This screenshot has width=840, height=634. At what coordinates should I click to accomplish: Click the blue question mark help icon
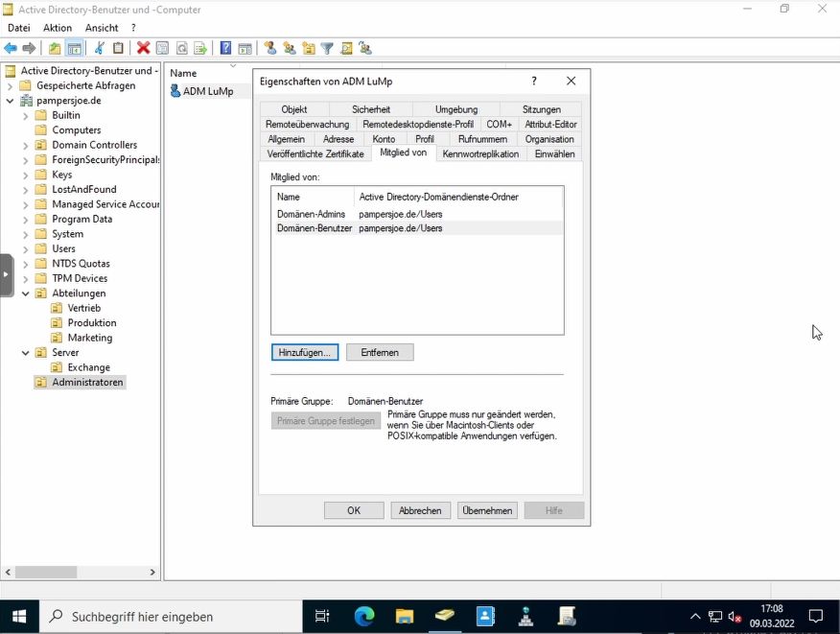[226, 48]
